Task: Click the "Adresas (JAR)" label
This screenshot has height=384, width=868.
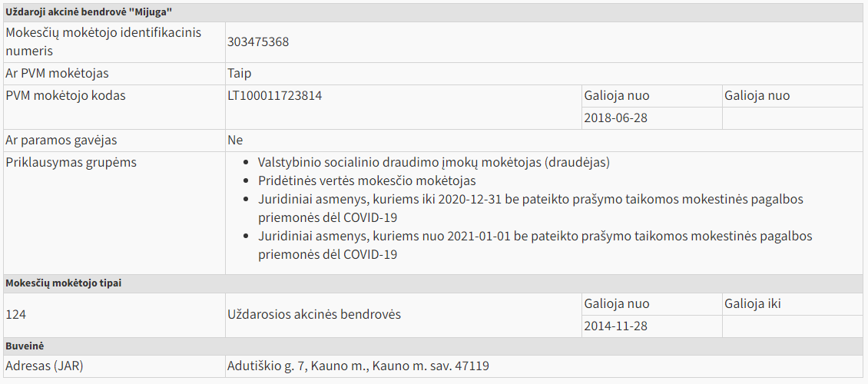Action: (x=44, y=366)
